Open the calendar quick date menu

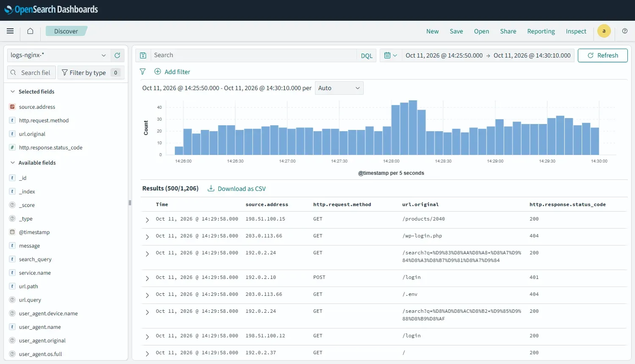coord(390,55)
